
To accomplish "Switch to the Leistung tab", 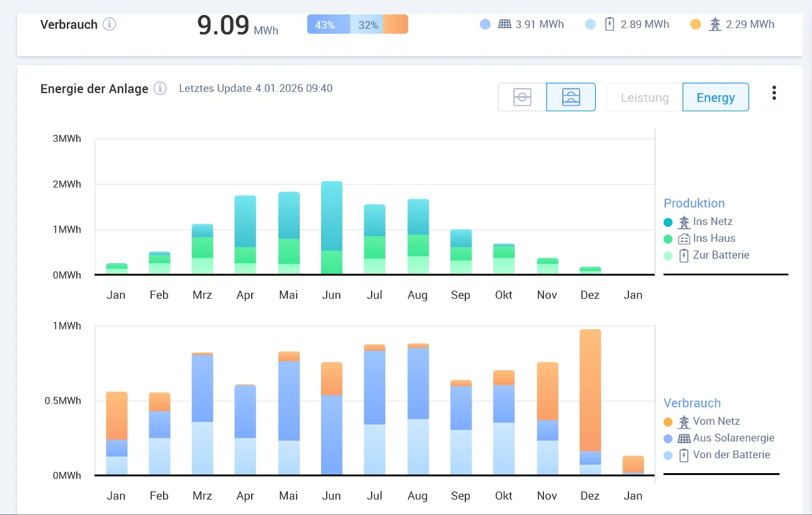I will (645, 97).
